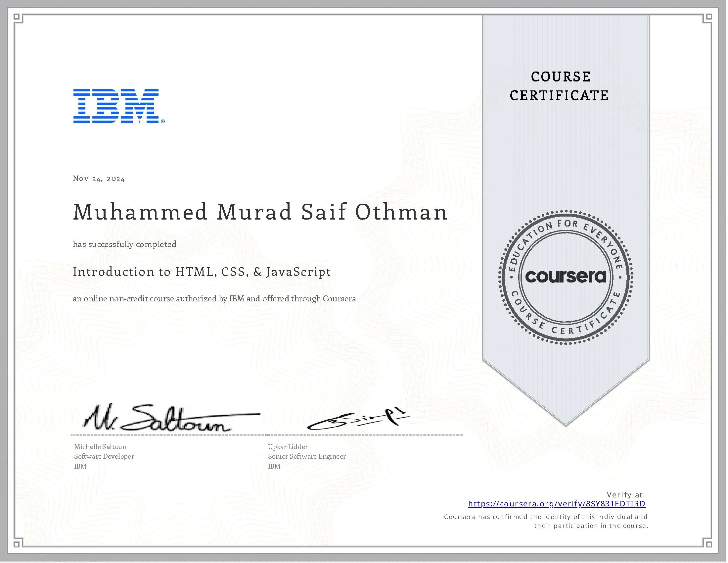Click the Upkar Lidder signature
728x563 pixels.
[x=359, y=418]
